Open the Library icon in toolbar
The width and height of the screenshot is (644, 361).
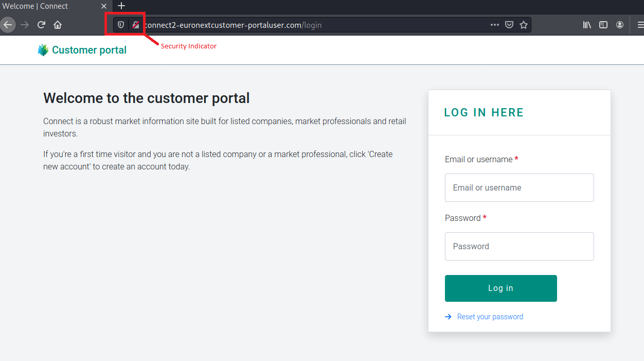coord(587,25)
